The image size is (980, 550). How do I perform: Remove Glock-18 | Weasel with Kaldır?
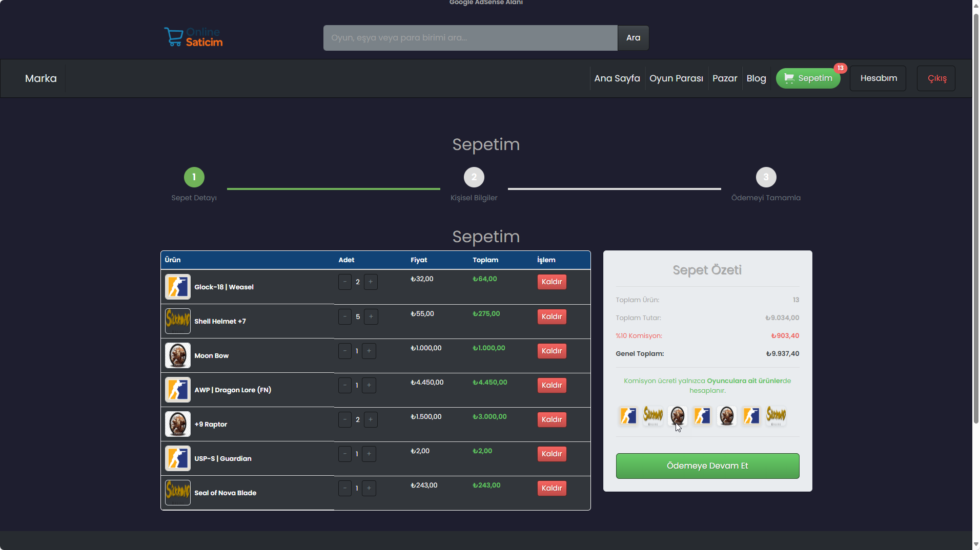pos(552,282)
